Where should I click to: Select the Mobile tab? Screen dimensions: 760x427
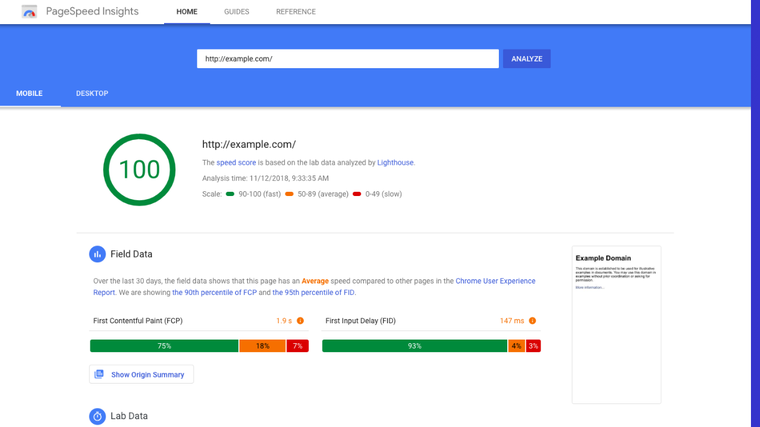click(29, 93)
